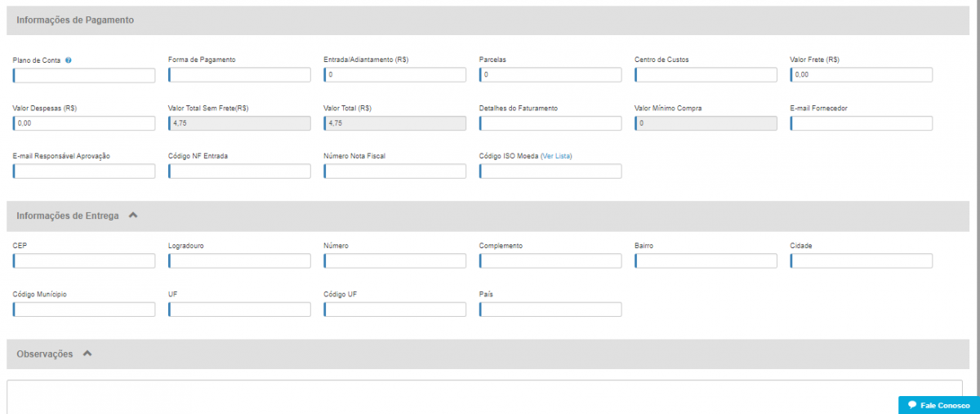
Task: Click the Valor Total (R$) field
Action: [x=395, y=123]
